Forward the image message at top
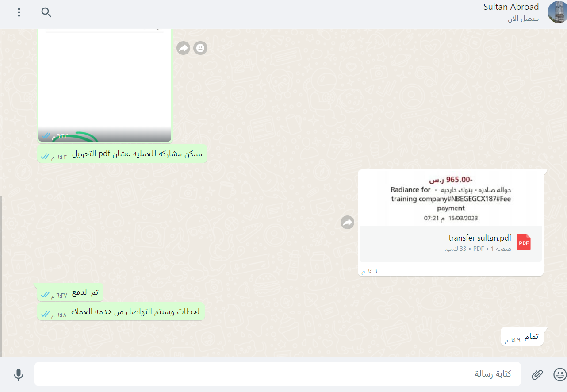Screen dimensions: 567x392 (183, 48)
